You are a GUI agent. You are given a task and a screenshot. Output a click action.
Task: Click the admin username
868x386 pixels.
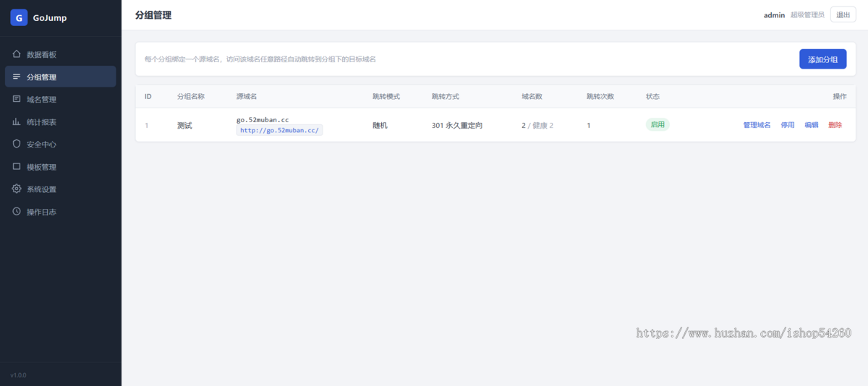[774, 15]
